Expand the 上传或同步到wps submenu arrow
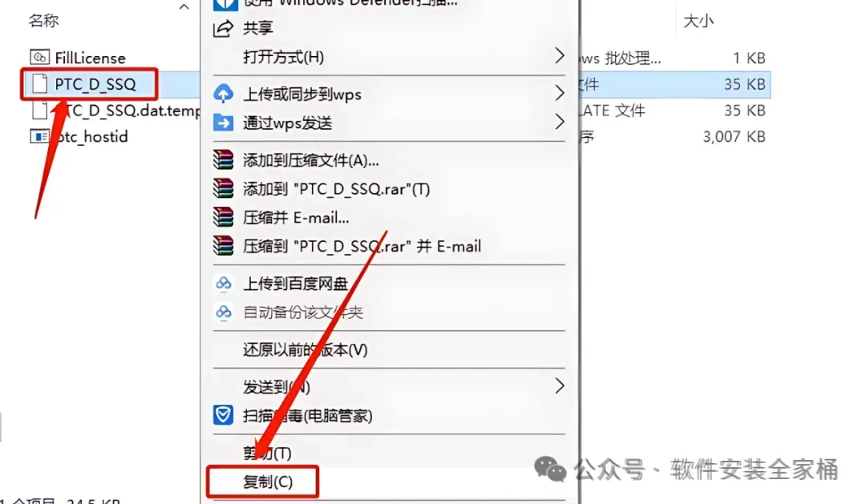 click(x=559, y=93)
